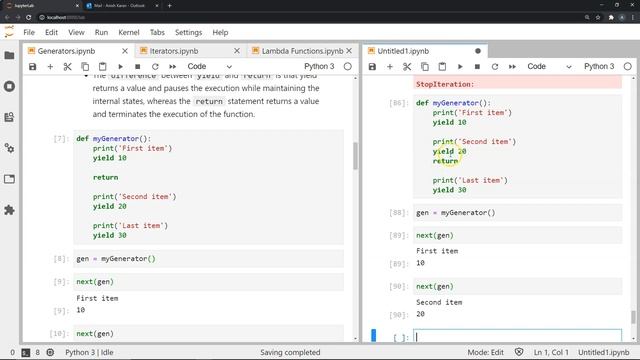Screen dimensions: 640x360
Task: Open a new browser tab
Action: pyautogui.click(x=169, y=6)
